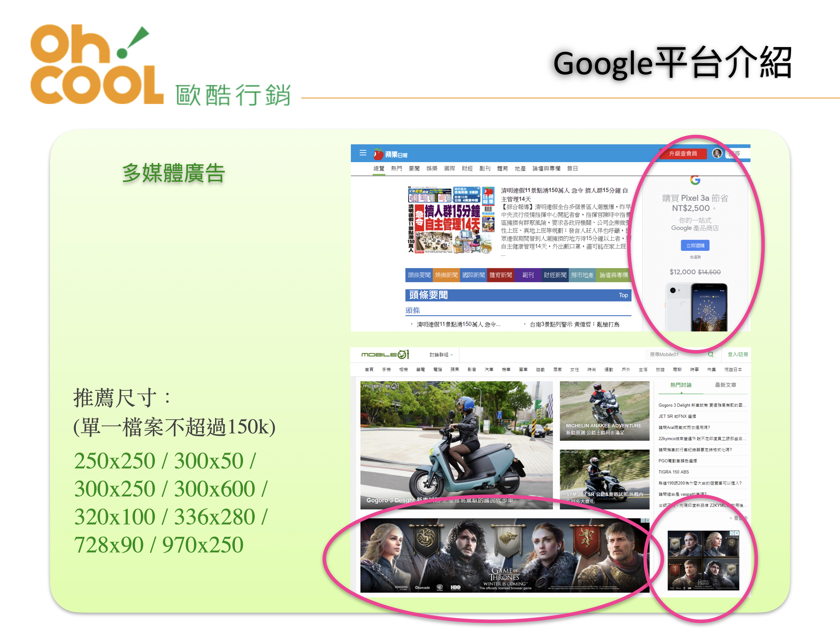Click the 升級壹會員 red button
The width and height of the screenshot is (840, 630).
(683, 153)
